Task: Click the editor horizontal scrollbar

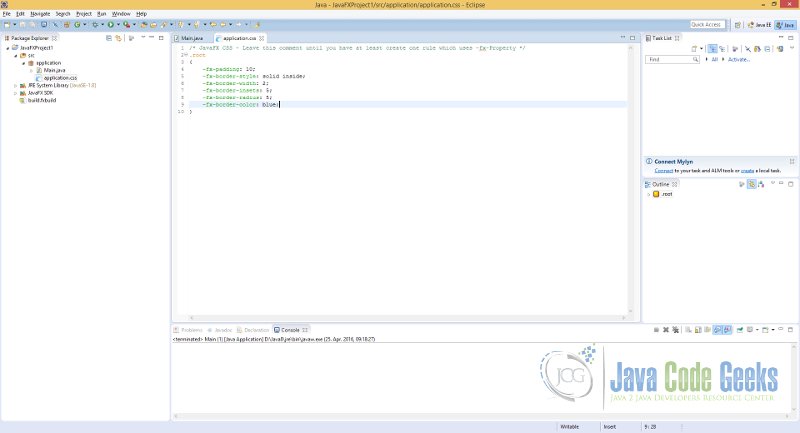Action: point(407,318)
